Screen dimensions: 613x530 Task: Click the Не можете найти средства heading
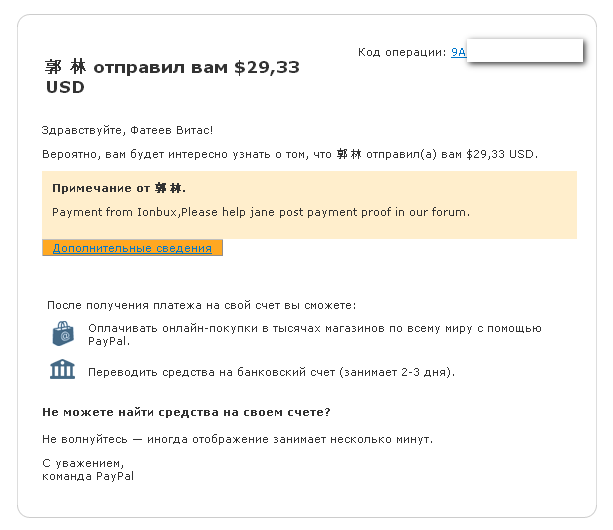[x=186, y=412]
